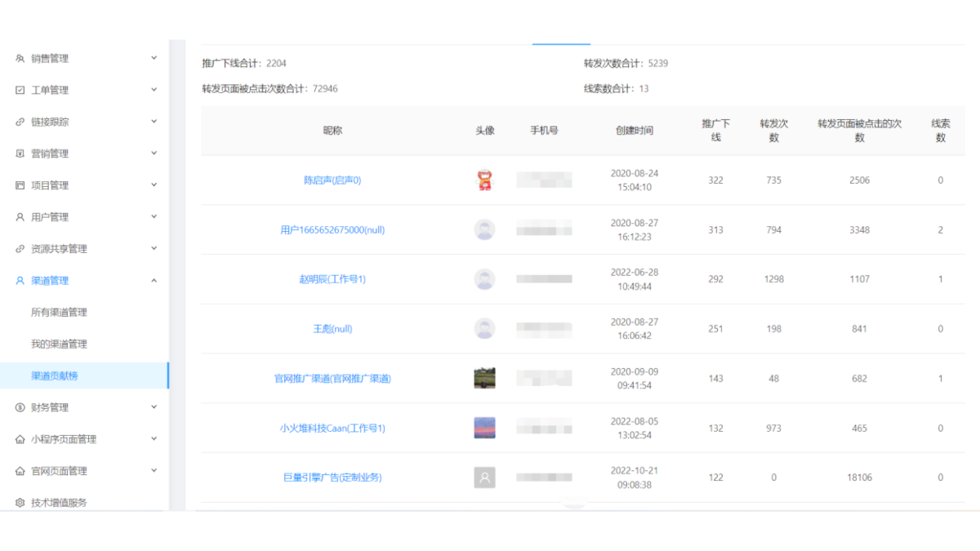Click the 巨量引擎广告(定制业务) link
The width and height of the screenshot is (980, 551).
coord(332,478)
